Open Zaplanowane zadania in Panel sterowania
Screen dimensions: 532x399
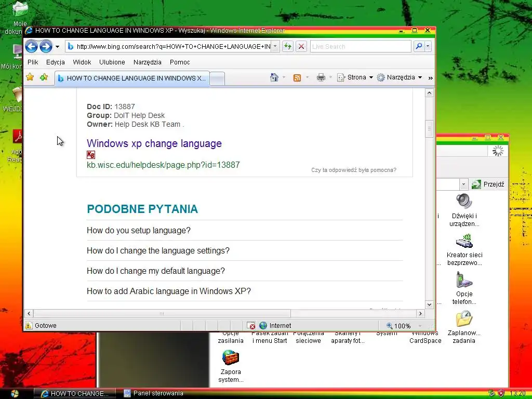(x=464, y=327)
